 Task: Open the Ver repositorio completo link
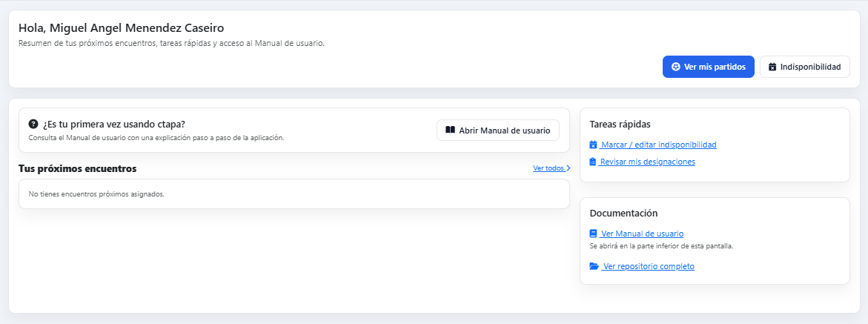click(649, 266)
